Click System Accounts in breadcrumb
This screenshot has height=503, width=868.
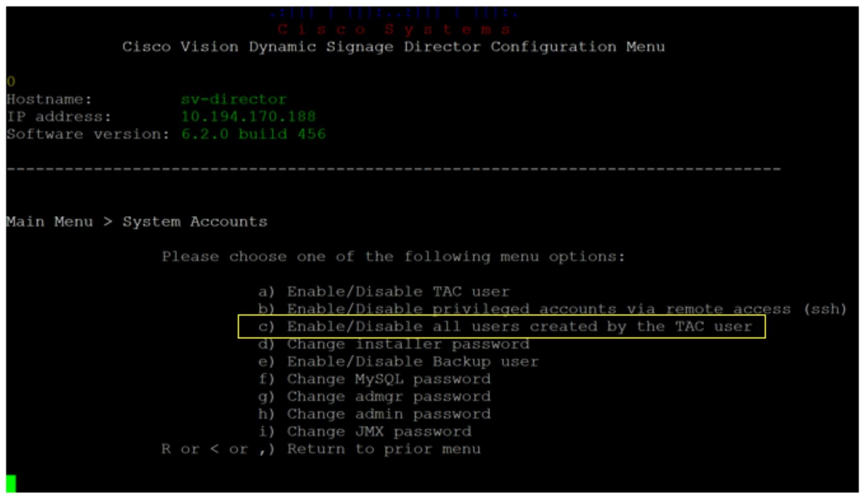(194, 221)
